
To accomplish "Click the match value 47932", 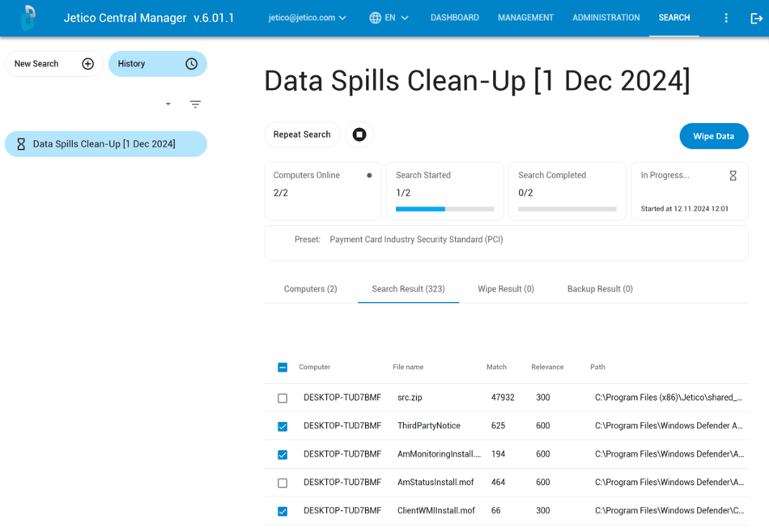I will click(x=503, y=398).
